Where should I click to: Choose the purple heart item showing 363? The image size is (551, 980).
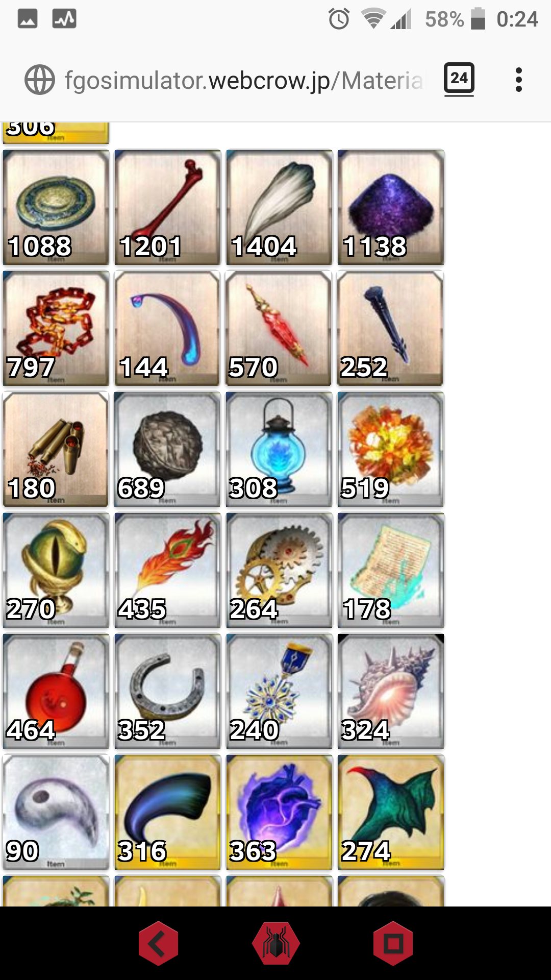click(279, 812)
